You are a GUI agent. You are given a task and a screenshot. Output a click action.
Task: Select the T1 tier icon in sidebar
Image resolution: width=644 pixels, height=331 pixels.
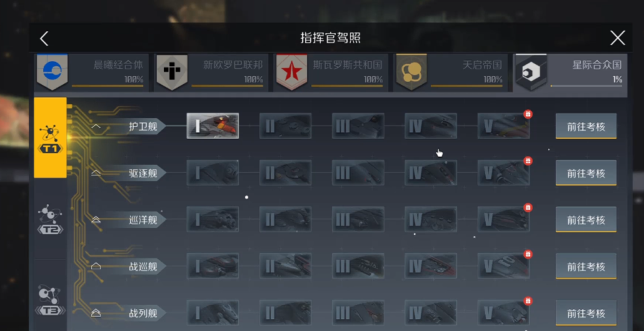pyautogui.click(x=50, y=138)
